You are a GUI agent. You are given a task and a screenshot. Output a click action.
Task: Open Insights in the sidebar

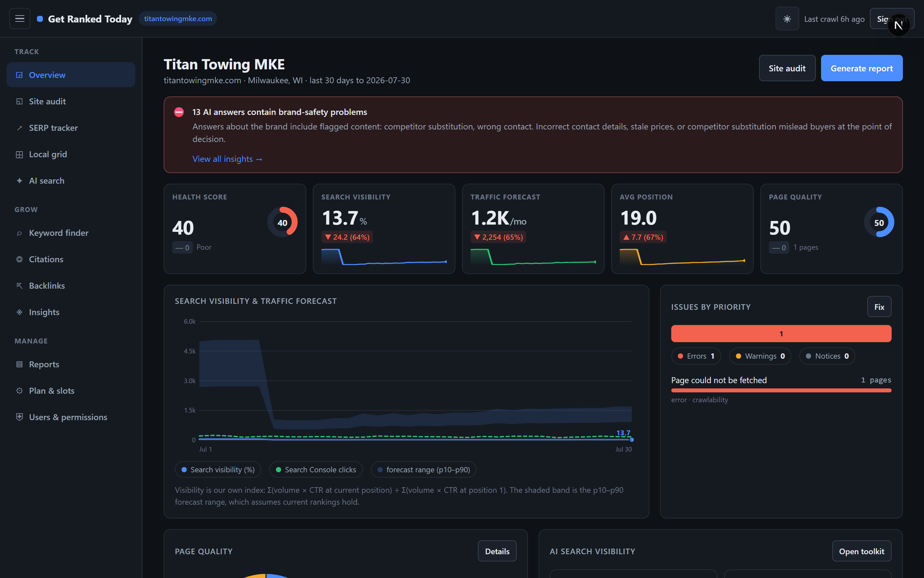(x=71, y=312)
